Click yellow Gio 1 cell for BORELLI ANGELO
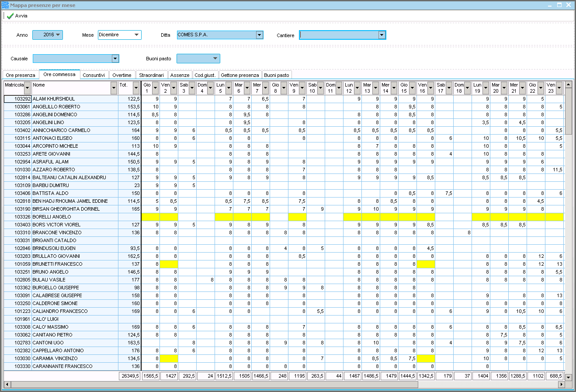Screen dimensions: 576x392 (150, 217)
